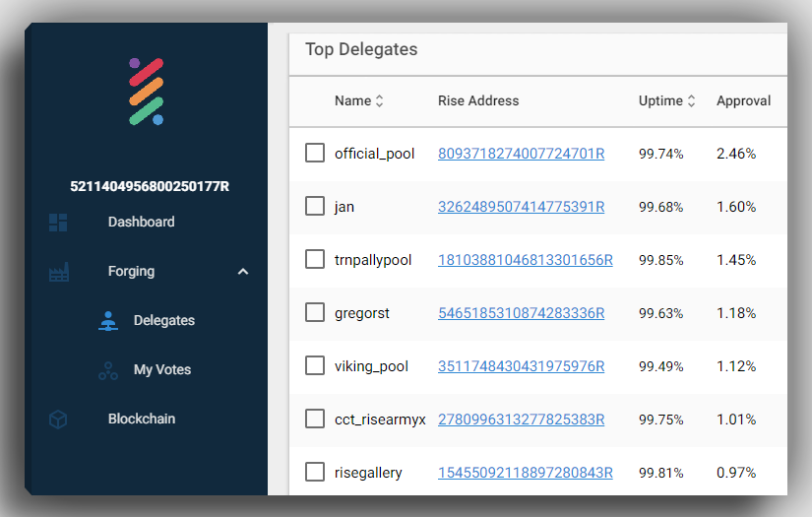Select the Forging menu item
Screen dimensions: 812x517
click(131, 271)
